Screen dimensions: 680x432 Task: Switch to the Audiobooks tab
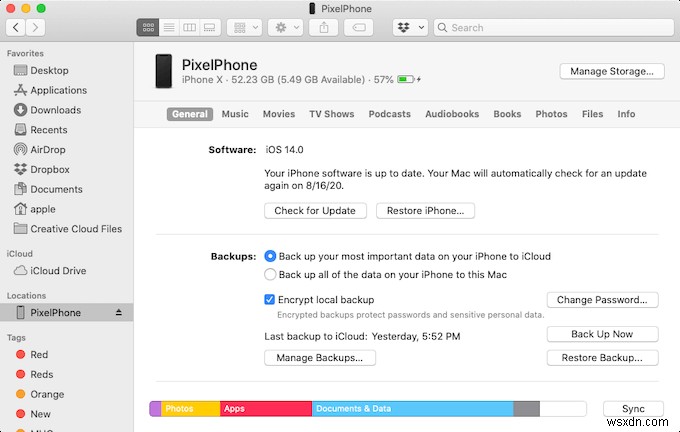click(x=452, y=114)
